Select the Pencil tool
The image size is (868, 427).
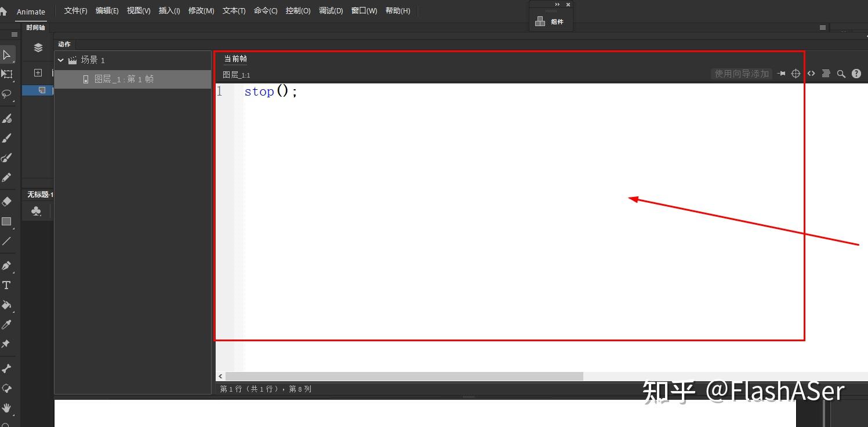pyautogui.click(x=7, y=177)
